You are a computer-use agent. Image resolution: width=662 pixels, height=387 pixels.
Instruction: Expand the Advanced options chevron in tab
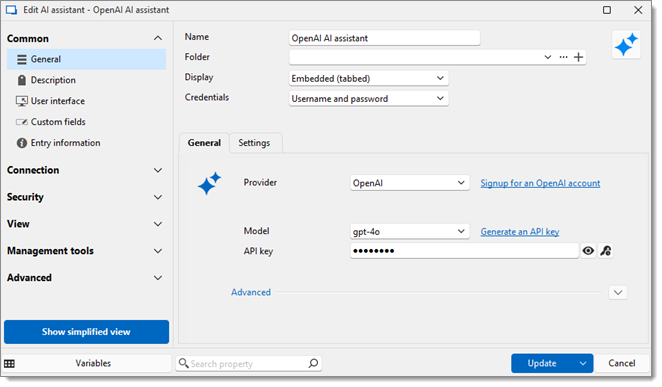coord(618,292)
